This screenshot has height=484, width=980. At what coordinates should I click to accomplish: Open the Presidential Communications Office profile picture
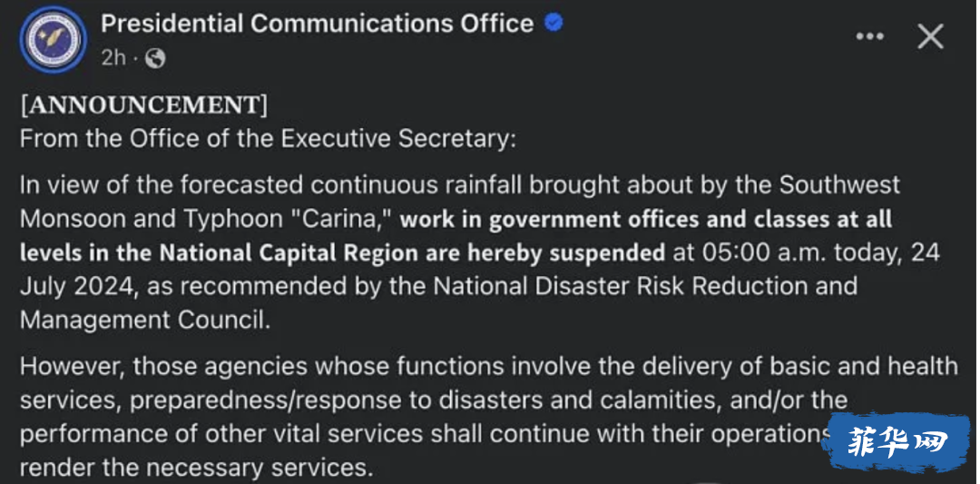click(53, 40)
